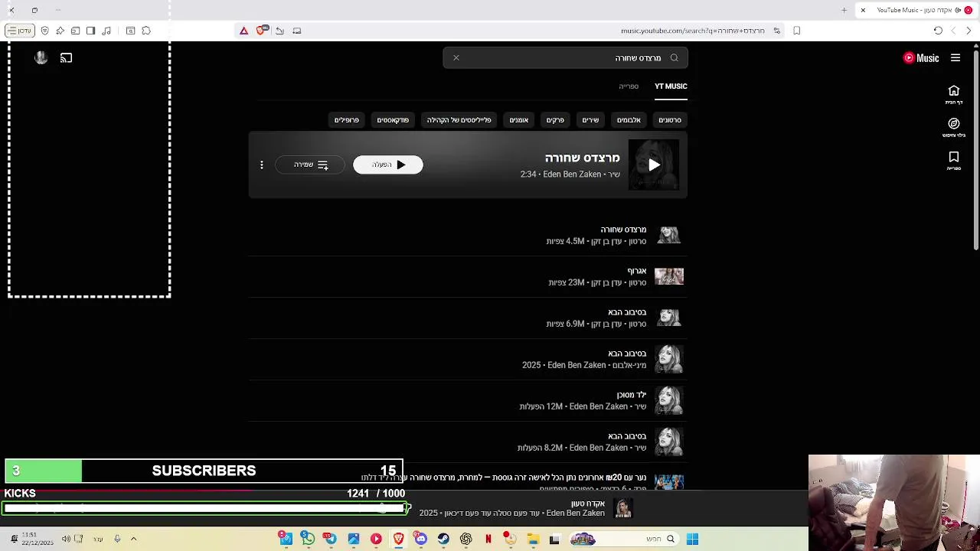The image size is (980, 551).
Task: Click the Brave Shields lion icon
Action: click(x=261, y=31)
